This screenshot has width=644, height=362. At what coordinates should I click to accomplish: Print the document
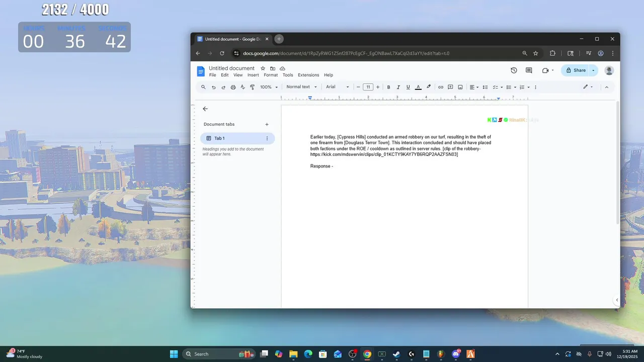click(233, 87)
